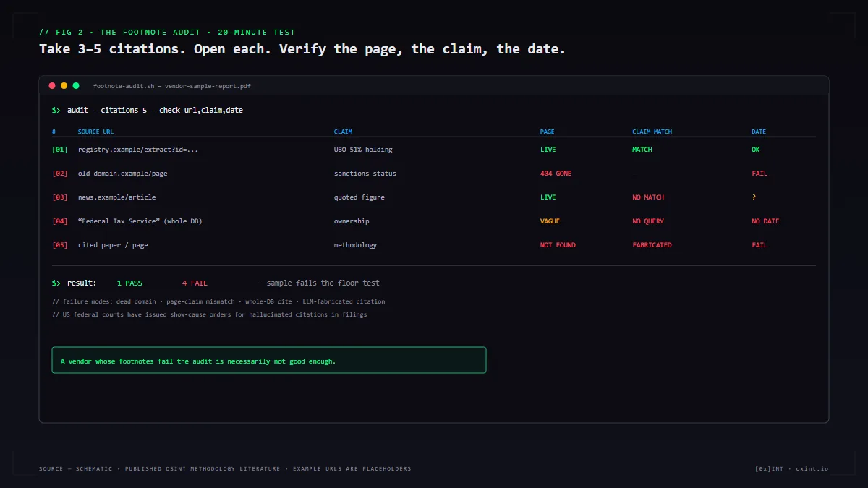Screen dimensions: 868x488
Task: Open the [0x]INT oxint.io footer link
Action: (791, 468)
